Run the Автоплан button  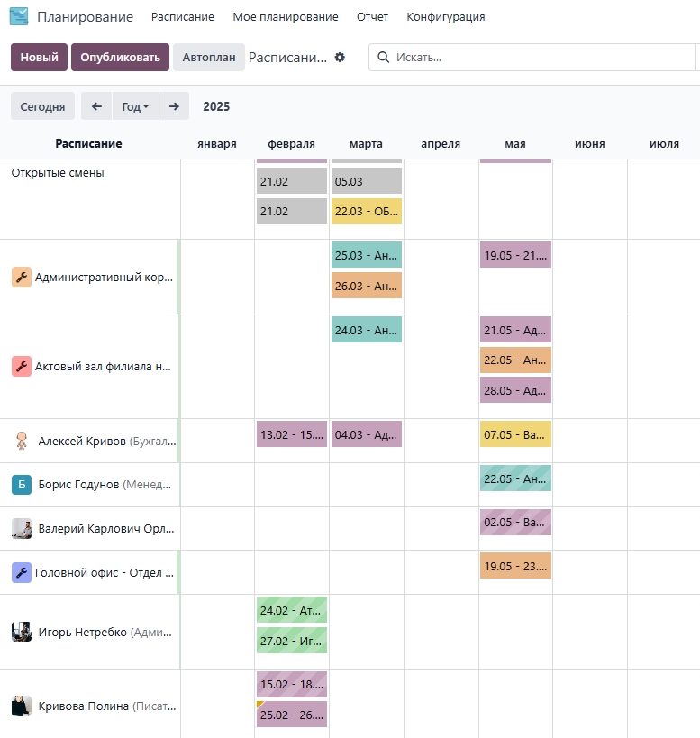coord(208,58)
